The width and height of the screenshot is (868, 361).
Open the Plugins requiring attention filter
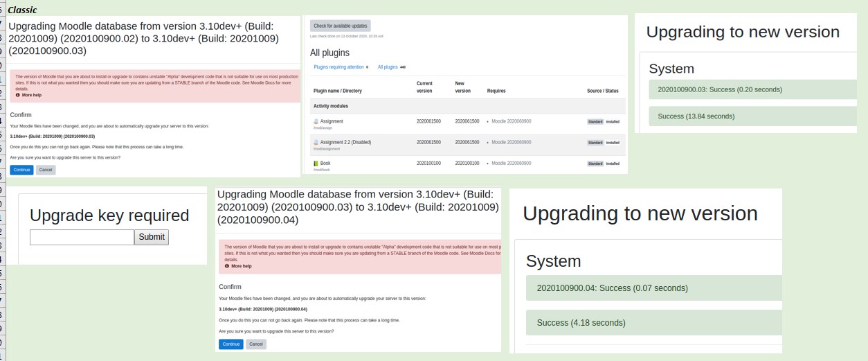(x=338, y=67)
